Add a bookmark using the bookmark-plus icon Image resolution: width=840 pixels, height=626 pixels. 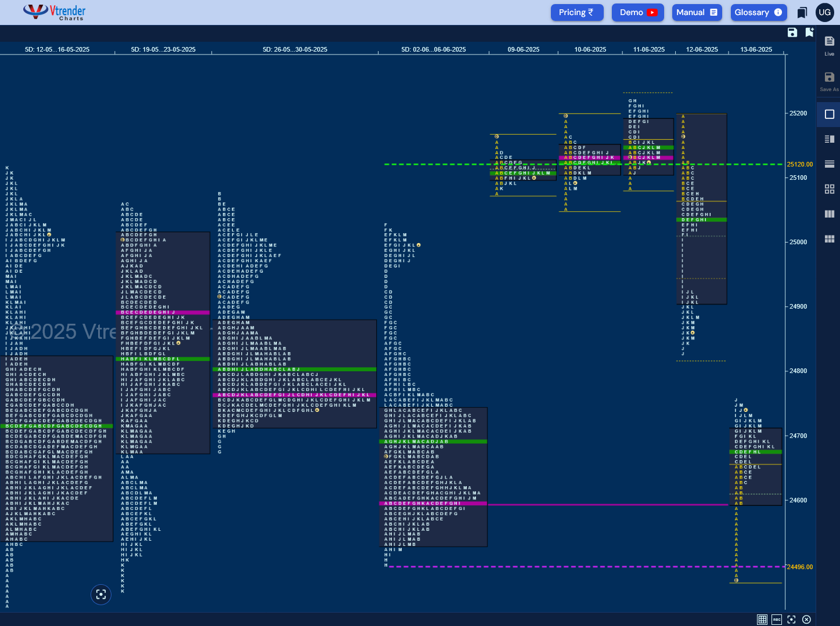pos(809,32)
